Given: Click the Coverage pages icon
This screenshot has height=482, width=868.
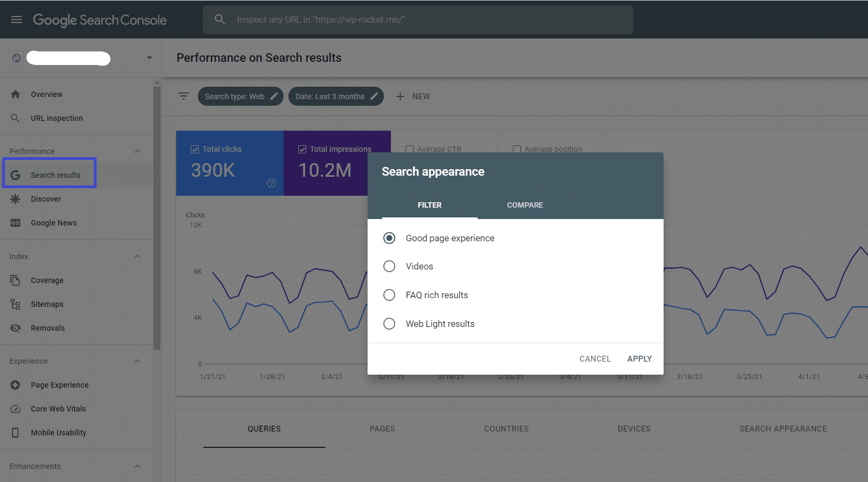Looking at the screenshot, I should 15,280.
